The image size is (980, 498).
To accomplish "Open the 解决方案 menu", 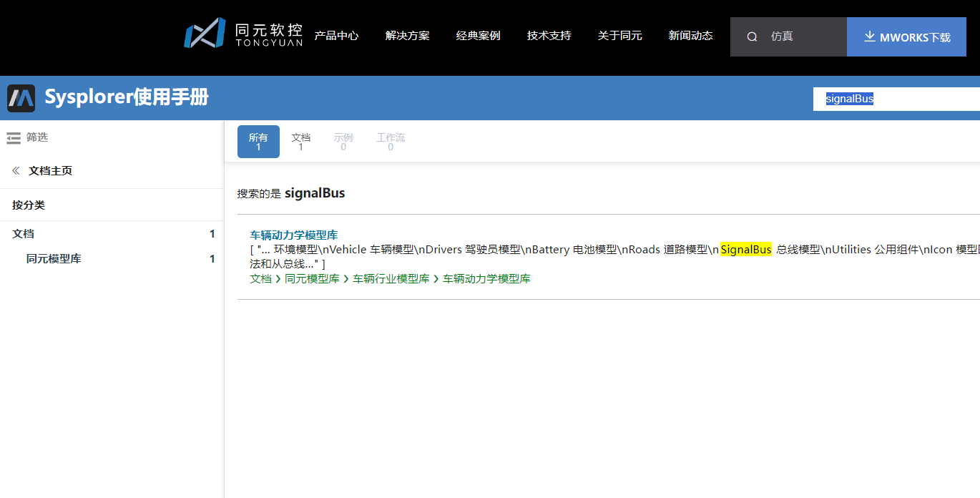I will 408,36.
